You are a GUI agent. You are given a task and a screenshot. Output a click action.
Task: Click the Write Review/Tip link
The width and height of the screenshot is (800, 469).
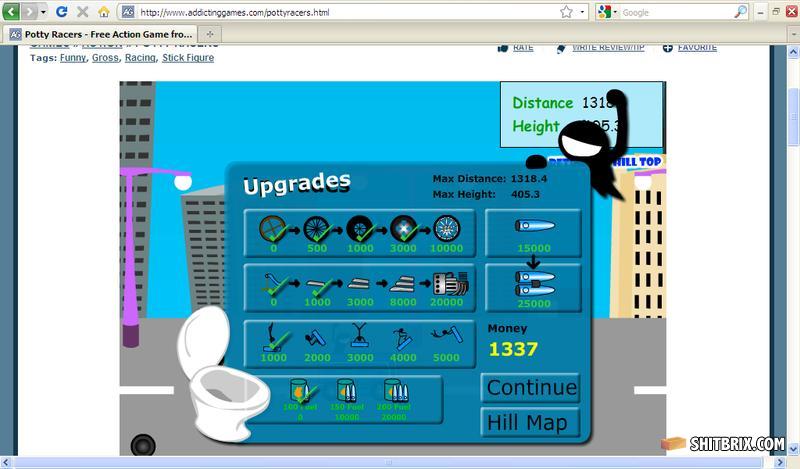pos(608,47)
